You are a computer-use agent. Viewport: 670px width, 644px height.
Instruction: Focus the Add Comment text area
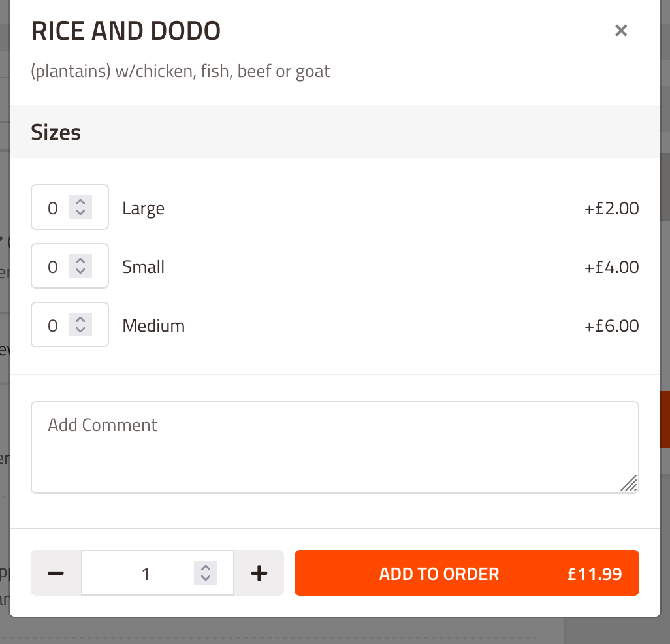[334, 447]
